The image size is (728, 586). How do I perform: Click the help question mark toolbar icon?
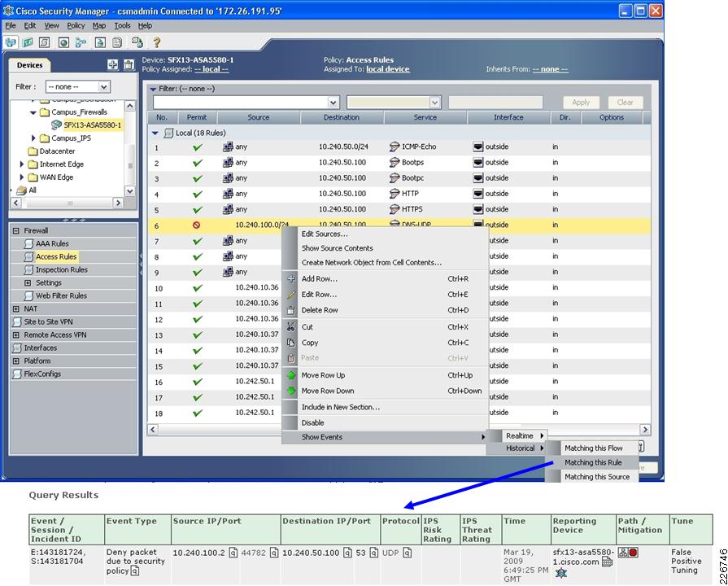(x=158, y=42)
